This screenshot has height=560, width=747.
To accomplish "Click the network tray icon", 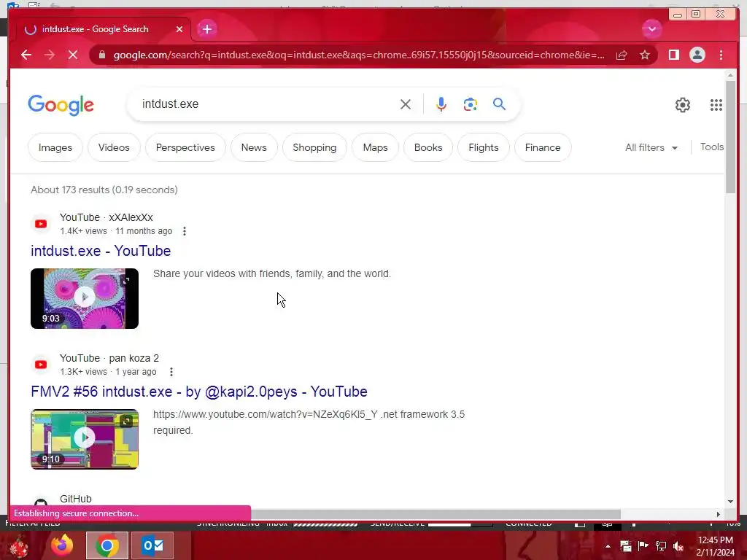I will 661,546.
